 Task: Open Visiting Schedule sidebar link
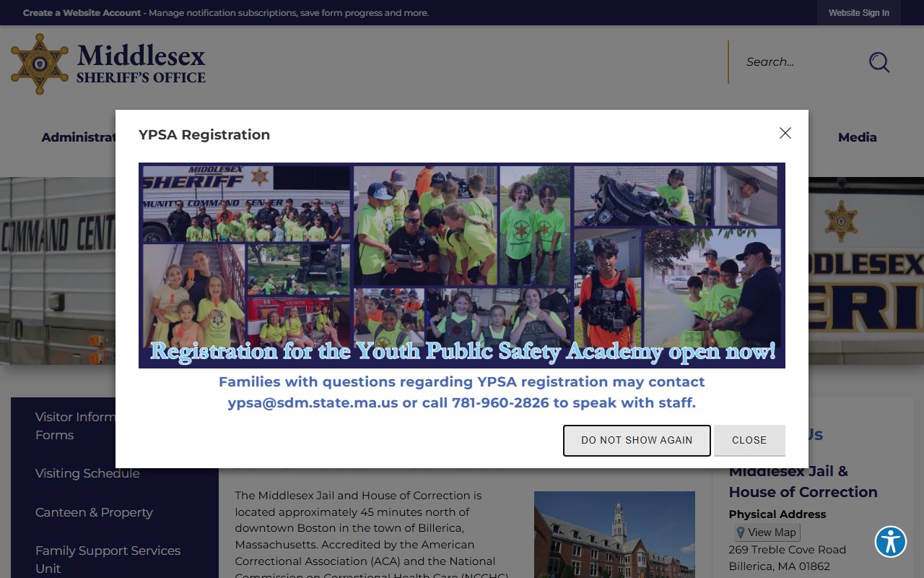pos(87,473)
